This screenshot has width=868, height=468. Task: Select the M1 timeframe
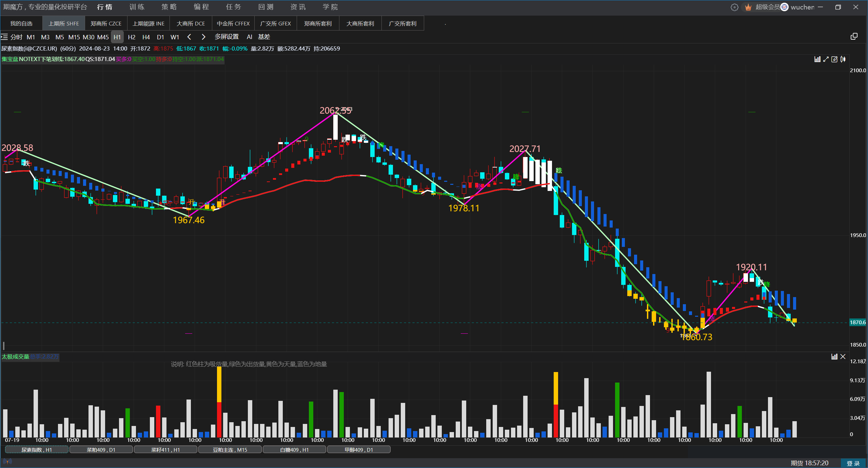pyautogui.click(x=31, y=37)
